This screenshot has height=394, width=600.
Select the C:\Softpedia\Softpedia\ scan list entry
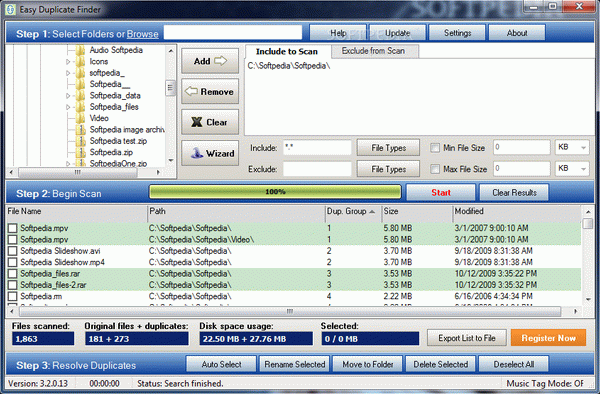click(x=289, y=66)
